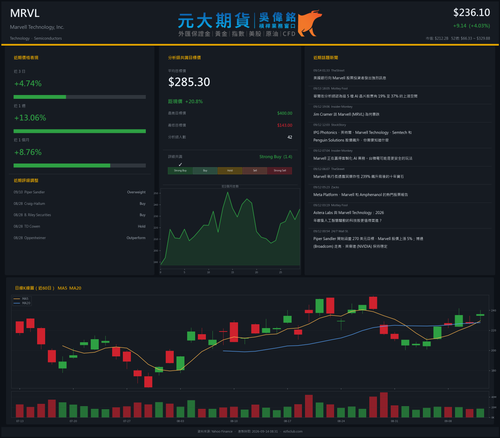Click the last green candlestick at the right edge
The height and width of the screenshot is (438, 500).
(x=480, y=315)
